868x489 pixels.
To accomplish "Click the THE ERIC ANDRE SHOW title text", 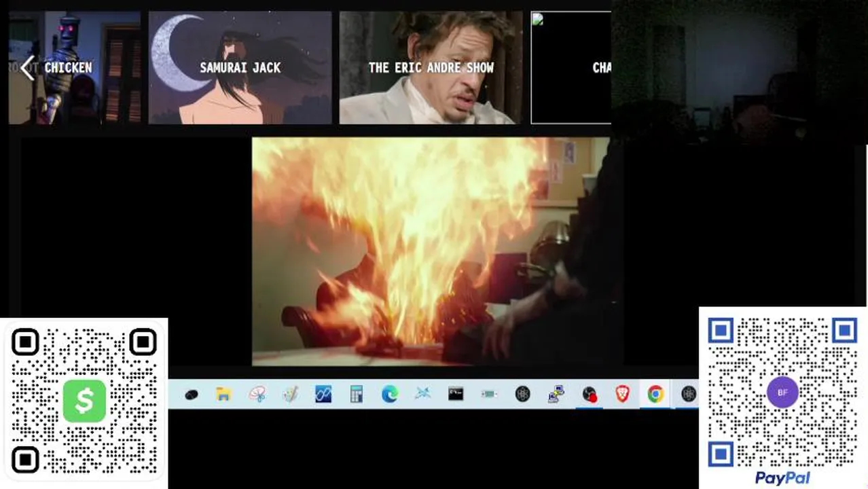I will coord(431,68).
